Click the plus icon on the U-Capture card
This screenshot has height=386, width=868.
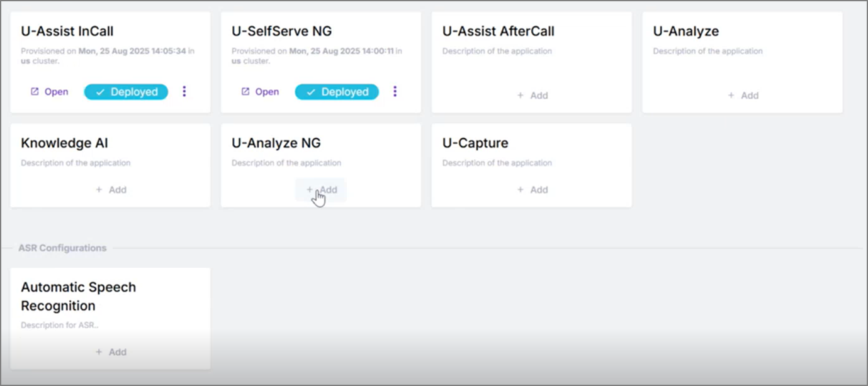tap(520, 190)
